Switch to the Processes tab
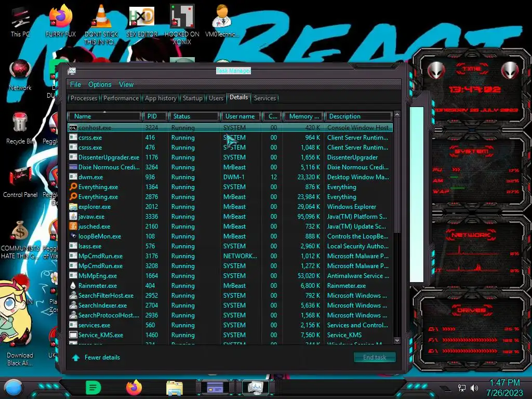This screenshot has width=532, height=399. 84,98
